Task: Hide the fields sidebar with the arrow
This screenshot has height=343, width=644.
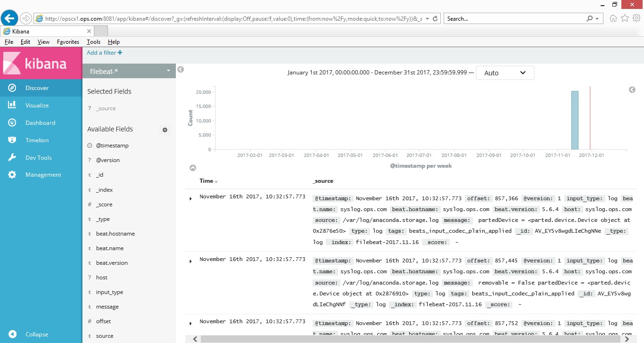Action: click(x=181, y=70)
